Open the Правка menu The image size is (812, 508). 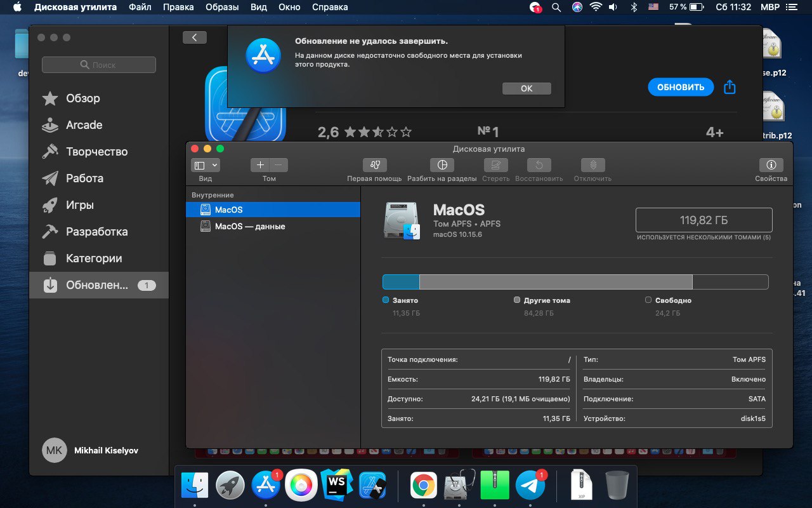click(178, 7)
